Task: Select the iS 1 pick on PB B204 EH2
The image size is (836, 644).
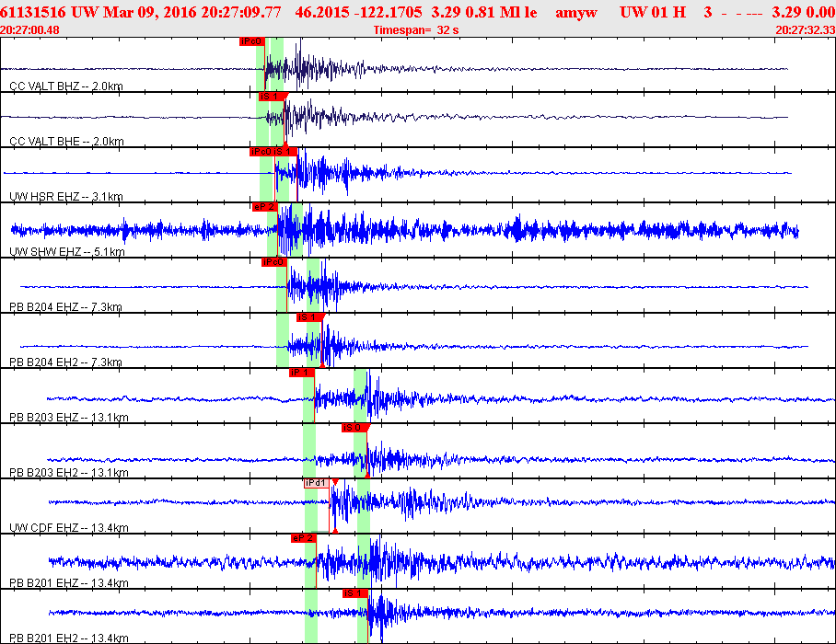Action: click(308, 316)
